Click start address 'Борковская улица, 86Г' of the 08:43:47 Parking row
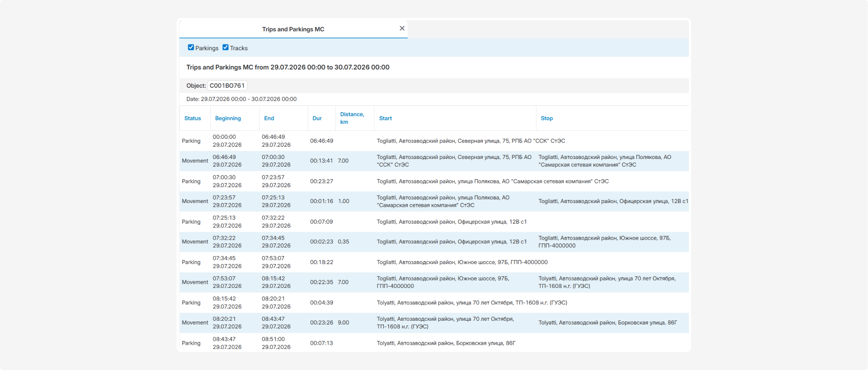Image resolution: width=868 pixels, height=370 pixels. point(486,343)
